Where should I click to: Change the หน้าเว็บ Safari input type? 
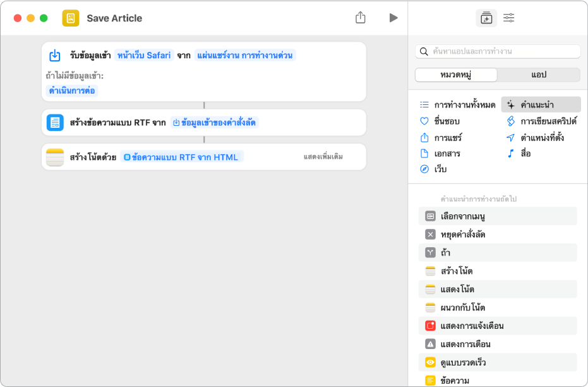click(x=143, y=55)
